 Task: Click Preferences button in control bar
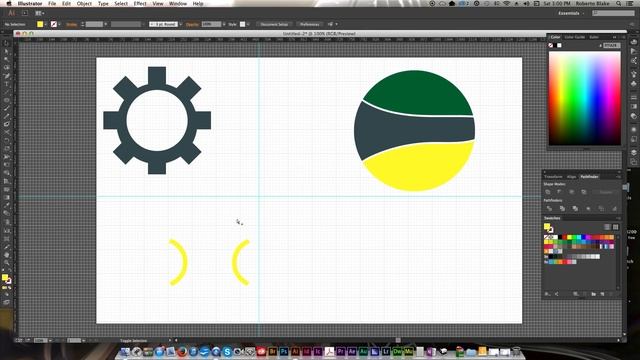pyautogui.click(x=309, y=24)
